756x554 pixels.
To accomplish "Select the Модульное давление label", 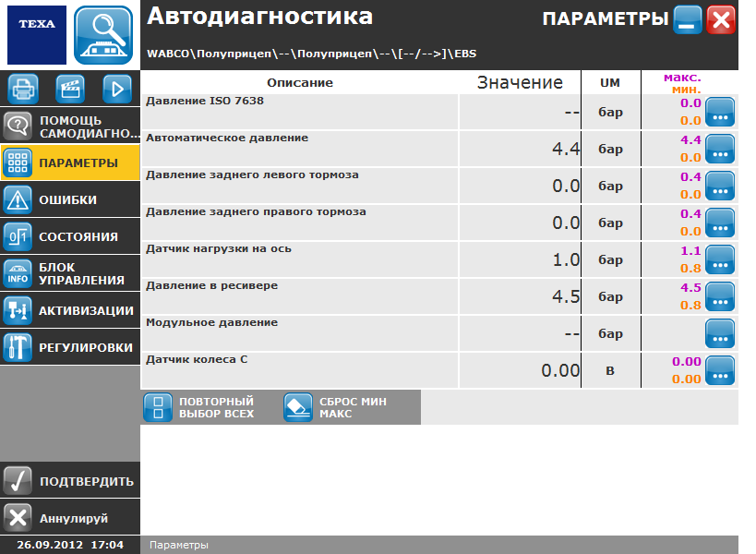I will [x=211, y=322].
